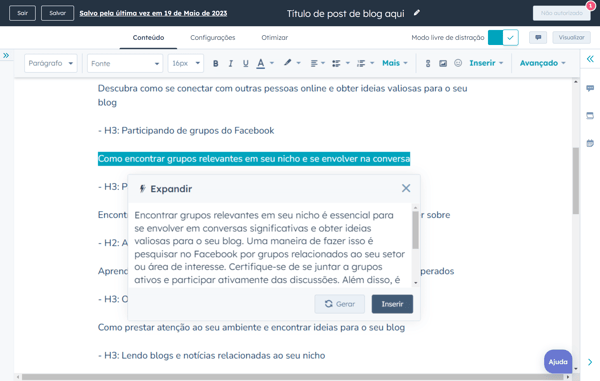Image resolution: width=600 pixels, height=381 pixels.
Task: Open the emoji picker icon
Action: tap(458, 63)
